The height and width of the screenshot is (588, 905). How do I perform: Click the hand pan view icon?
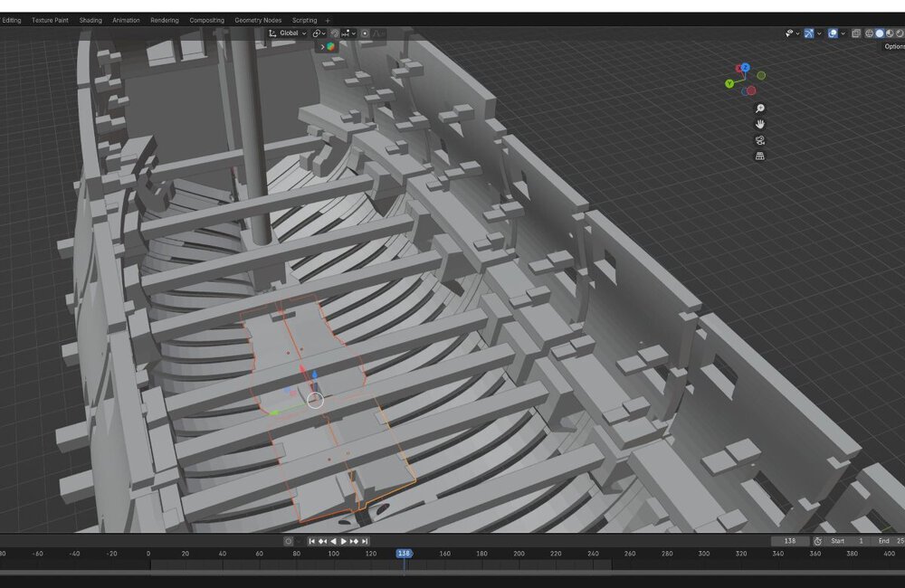(760, 124)
